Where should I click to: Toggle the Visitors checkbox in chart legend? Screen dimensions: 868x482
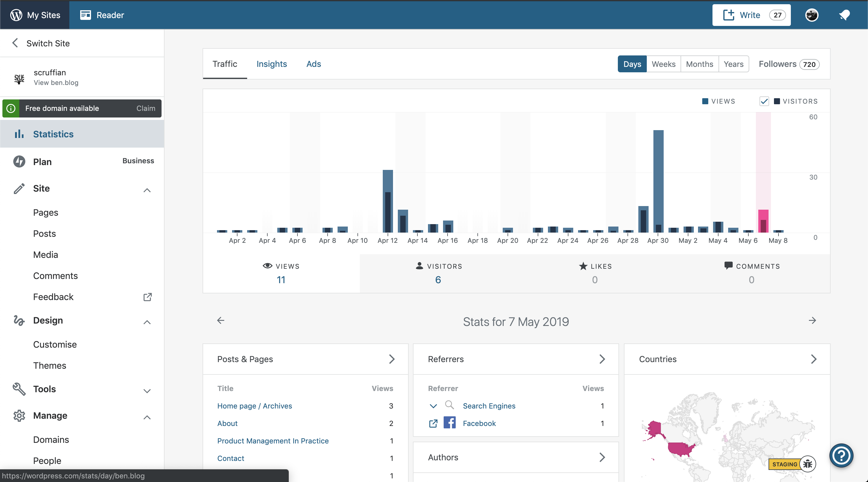[764, 101]
